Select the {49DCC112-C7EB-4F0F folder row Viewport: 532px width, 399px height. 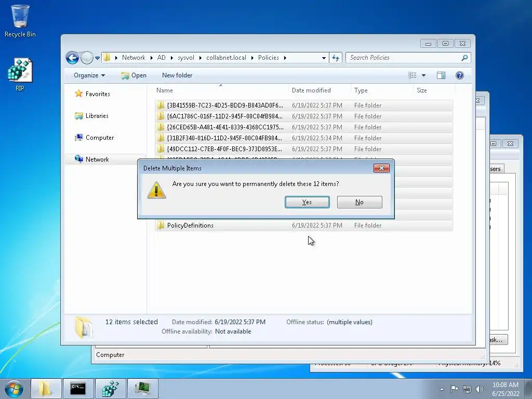click(304, 149)
